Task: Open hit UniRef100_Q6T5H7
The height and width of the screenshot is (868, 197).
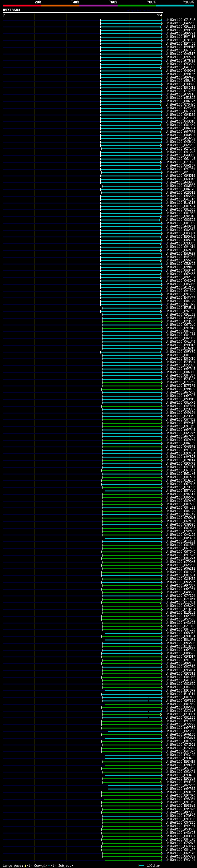Action: 180,50
